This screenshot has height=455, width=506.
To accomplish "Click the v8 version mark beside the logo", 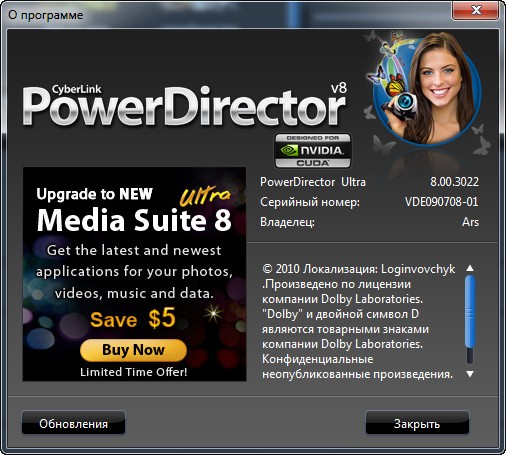I will (339, 88).
